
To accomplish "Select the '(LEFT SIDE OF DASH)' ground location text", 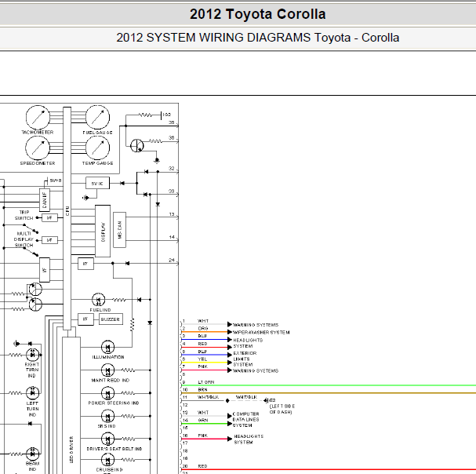I will click(282, 409).
